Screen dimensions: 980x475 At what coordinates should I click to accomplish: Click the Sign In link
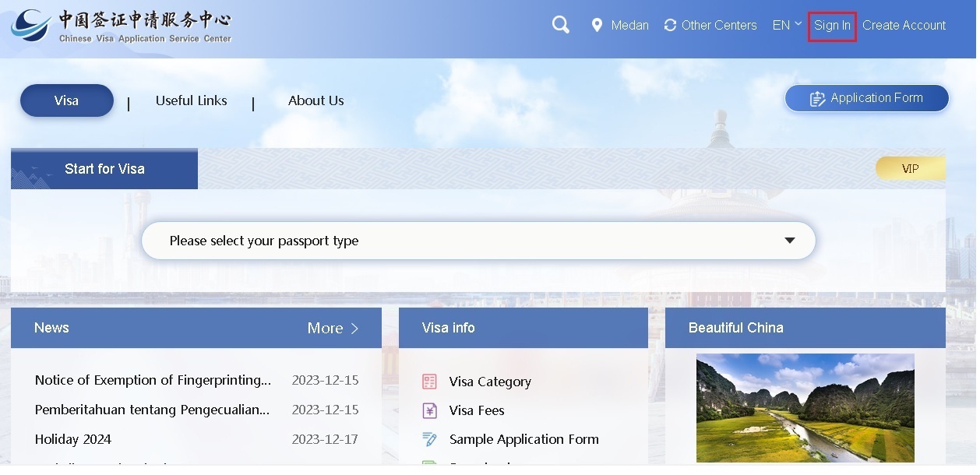coord(832,26)
